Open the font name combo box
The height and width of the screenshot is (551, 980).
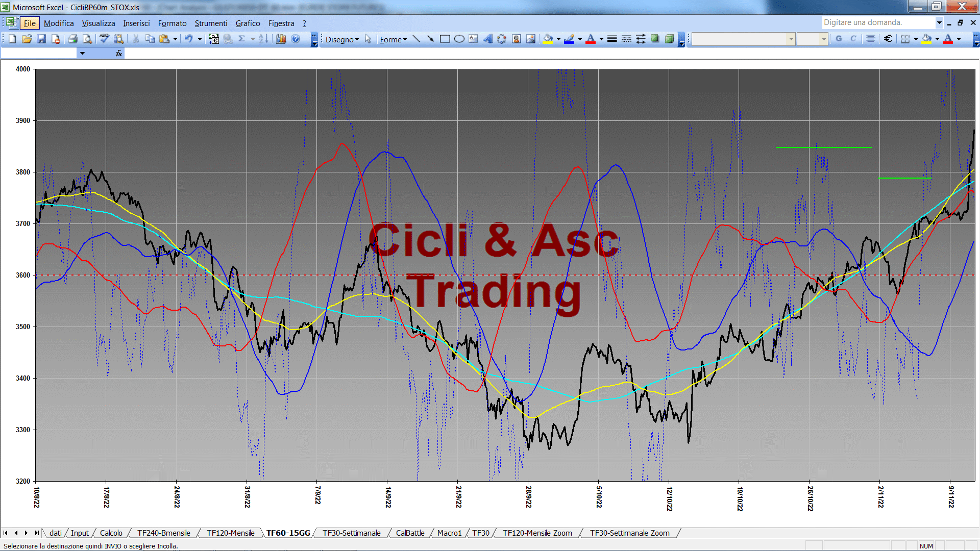click(744, 39)
